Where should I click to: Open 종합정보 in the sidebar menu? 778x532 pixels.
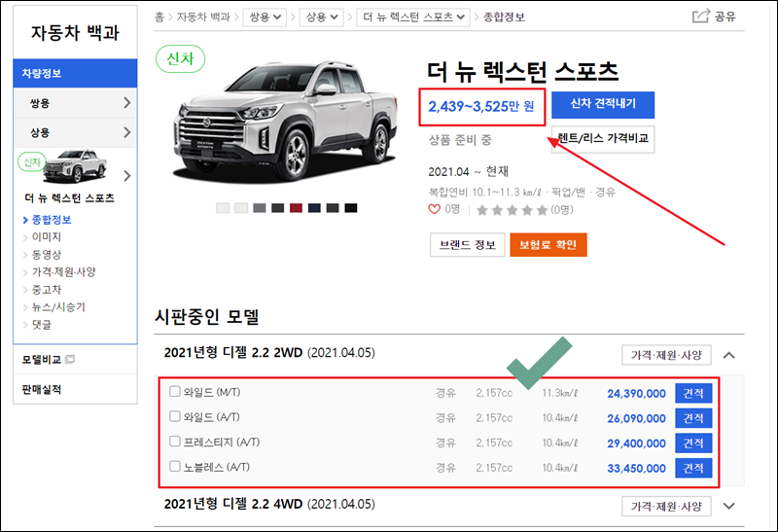pyautogui.click(x=52, y=220)
